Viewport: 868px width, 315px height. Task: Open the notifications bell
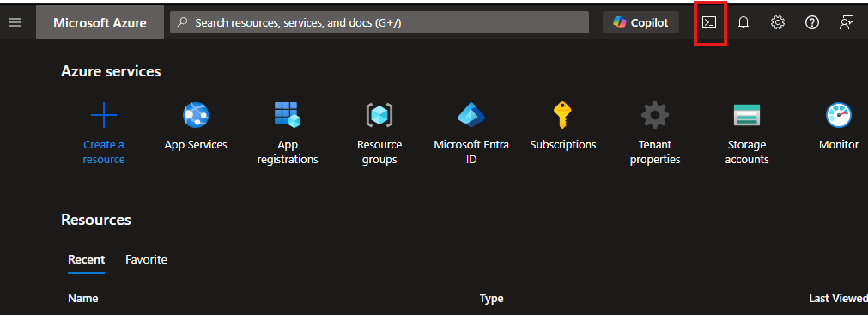(x=744, y=22)
